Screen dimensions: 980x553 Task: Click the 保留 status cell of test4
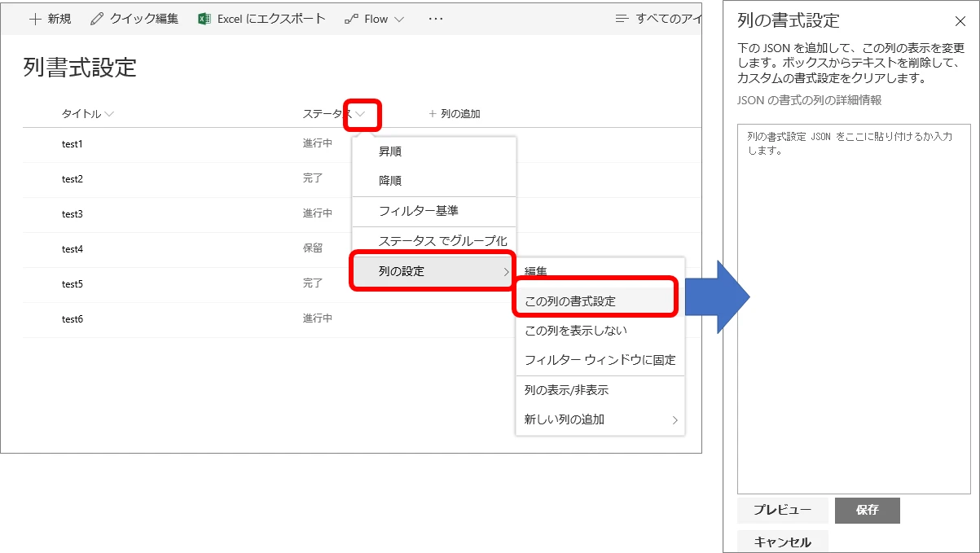click(x=313, y=248)
